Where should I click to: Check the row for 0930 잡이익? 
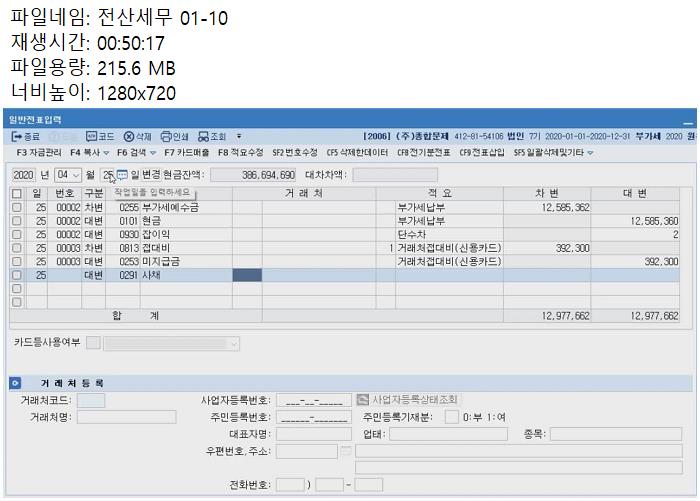point(17,234)
